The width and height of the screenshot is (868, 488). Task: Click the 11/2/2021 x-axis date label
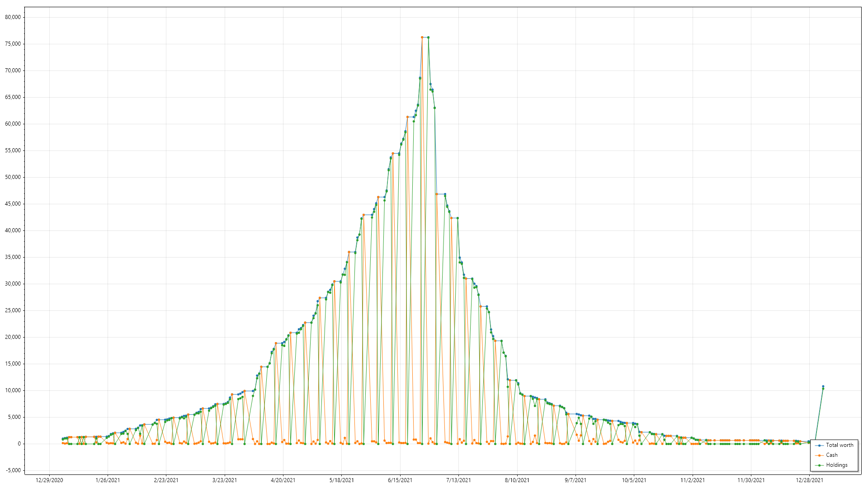click(x=693, y=480)
